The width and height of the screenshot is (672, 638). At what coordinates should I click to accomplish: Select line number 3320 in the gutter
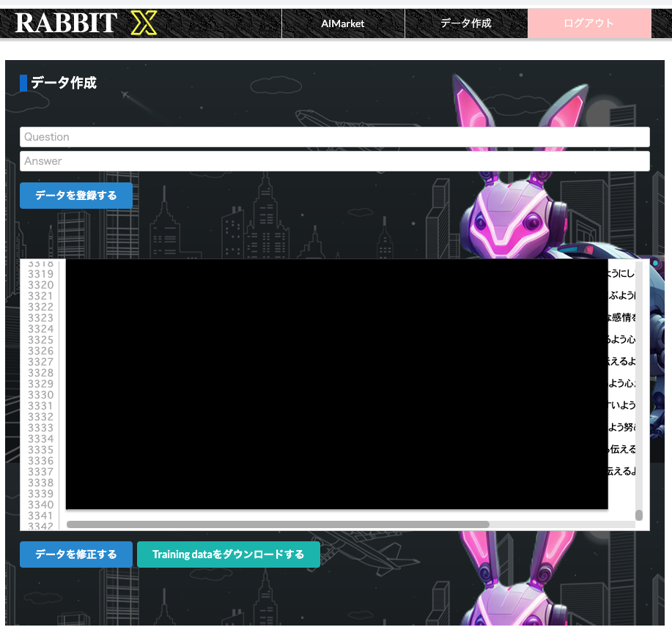pyautogui.click(x=40, y=285)
